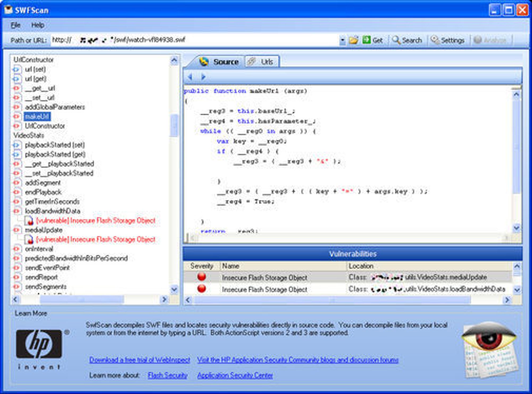The image size is (532, 394).
Task: Select sendEventPoint method
Action: pyautogui.click(x=47, y=268)
